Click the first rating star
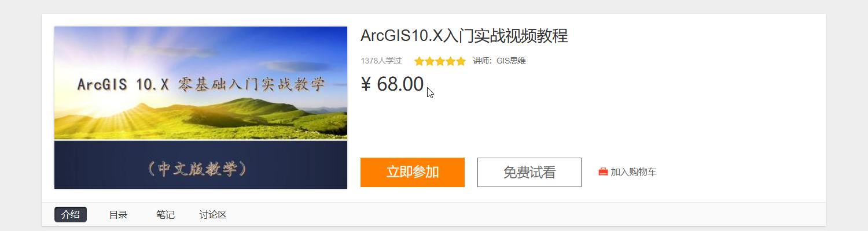Screen dimensions: 868x231 [419, 61]
